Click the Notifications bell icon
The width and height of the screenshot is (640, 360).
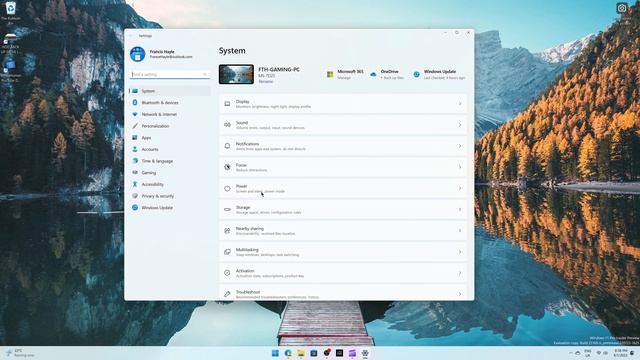[227, 146]
